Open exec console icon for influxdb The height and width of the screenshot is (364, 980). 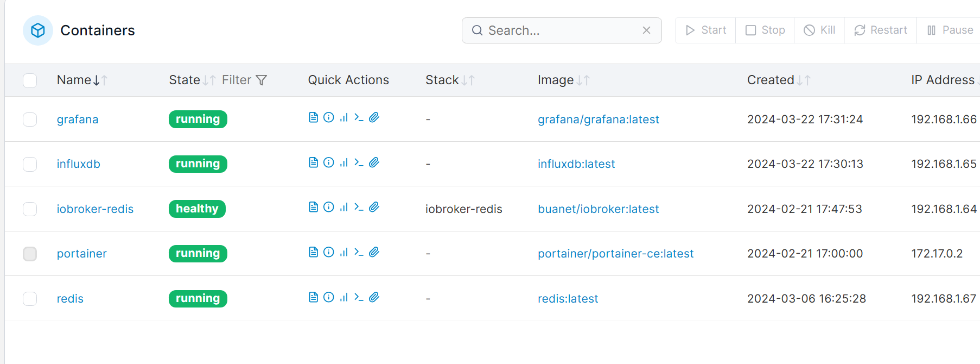359,162
